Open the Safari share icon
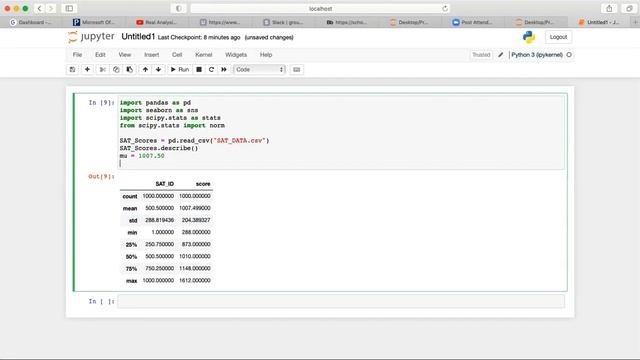Screen dimensions: 640x360 tap(609, 8)
